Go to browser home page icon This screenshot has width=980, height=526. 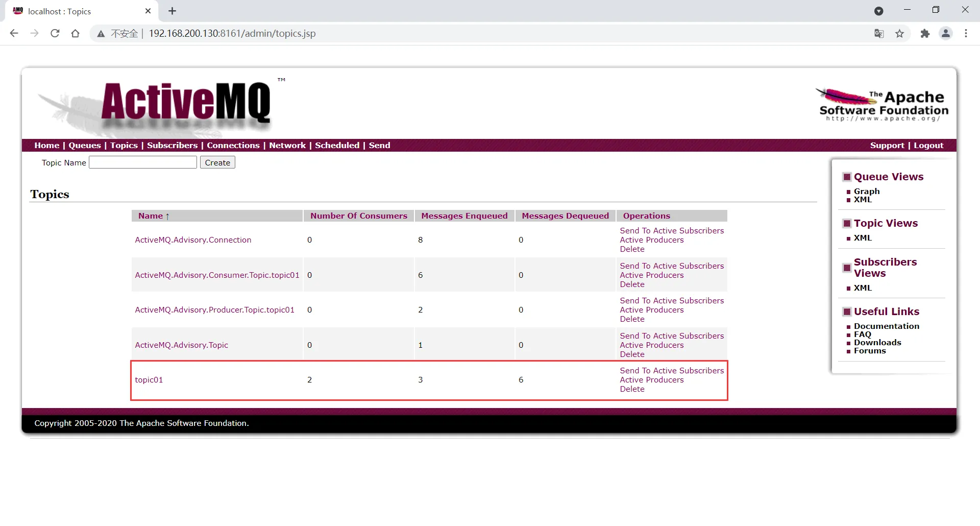[x=76, y=34]
